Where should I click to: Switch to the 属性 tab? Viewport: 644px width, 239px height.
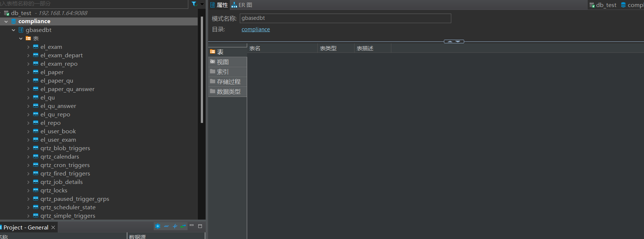click(219, 5)
